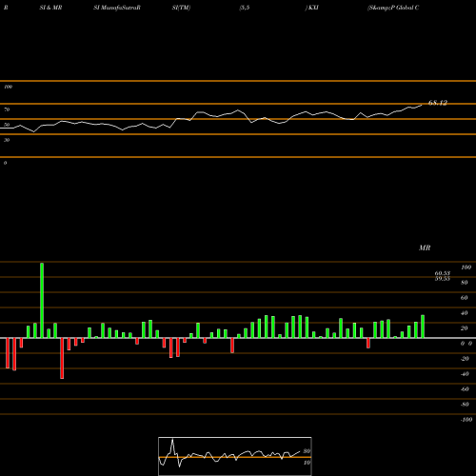Click the 'SI MunafaSutraR' header text
Viewport: 476px width, 476px height.
pos(117,8)
